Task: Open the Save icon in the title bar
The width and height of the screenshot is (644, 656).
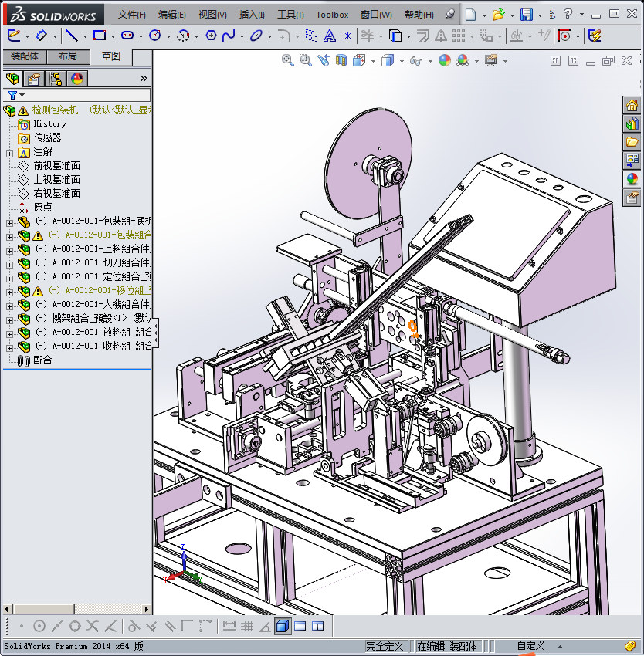Action: pos(526,15)
